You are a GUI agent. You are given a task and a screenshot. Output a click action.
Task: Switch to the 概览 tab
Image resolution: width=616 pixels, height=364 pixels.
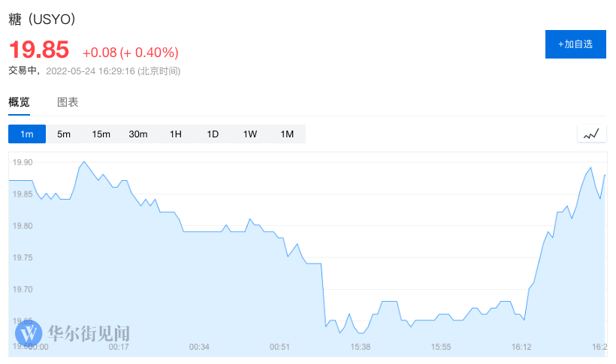20,103
